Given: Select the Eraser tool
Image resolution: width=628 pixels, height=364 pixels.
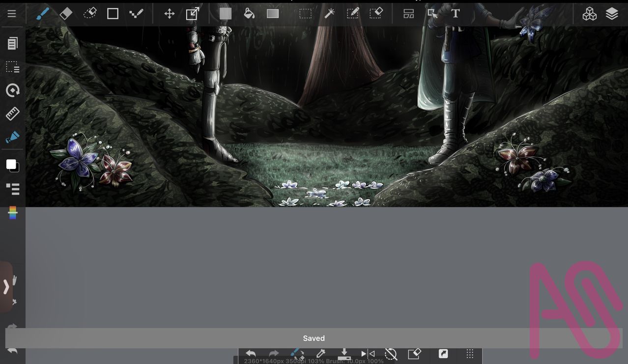Looking at the screenshot, I should pos(66,14).
